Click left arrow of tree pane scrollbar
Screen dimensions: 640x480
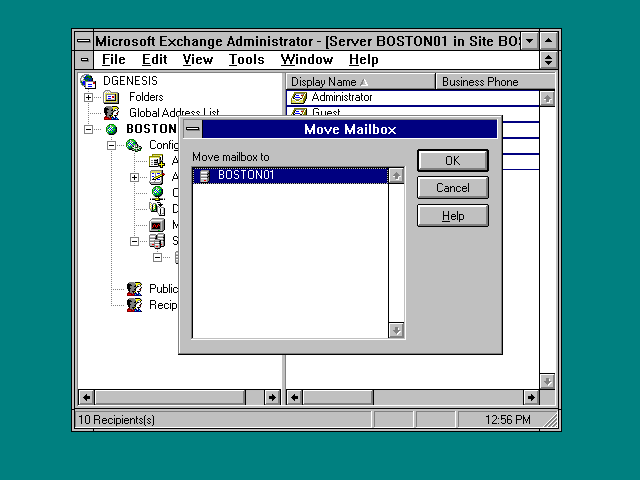(87, 397)
